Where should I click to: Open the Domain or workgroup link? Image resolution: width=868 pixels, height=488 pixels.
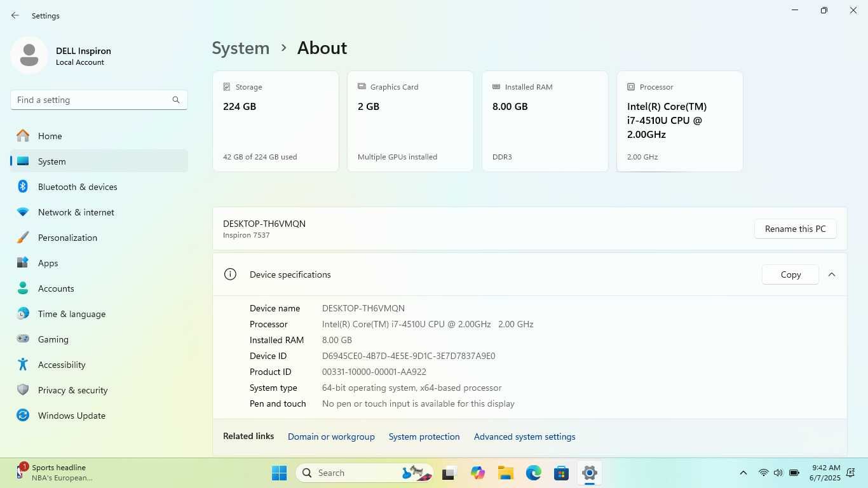coord(331,437)
